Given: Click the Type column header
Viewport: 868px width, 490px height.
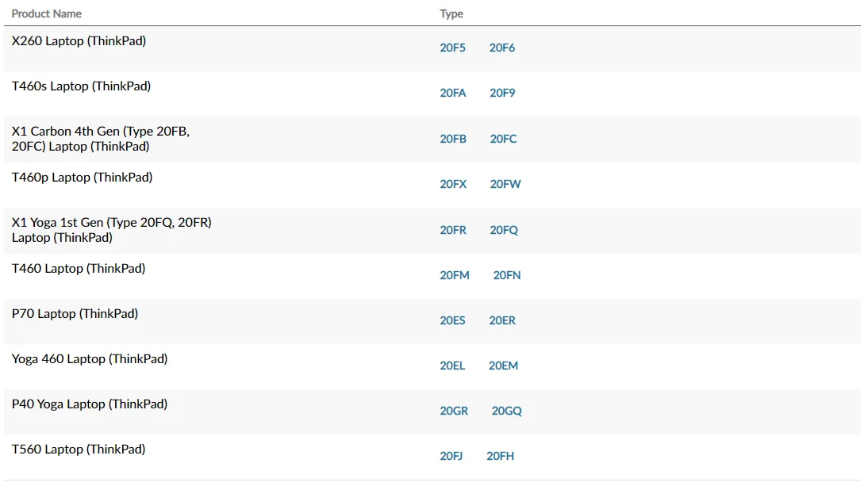Looking at the screenshot, I should (451, 13).
